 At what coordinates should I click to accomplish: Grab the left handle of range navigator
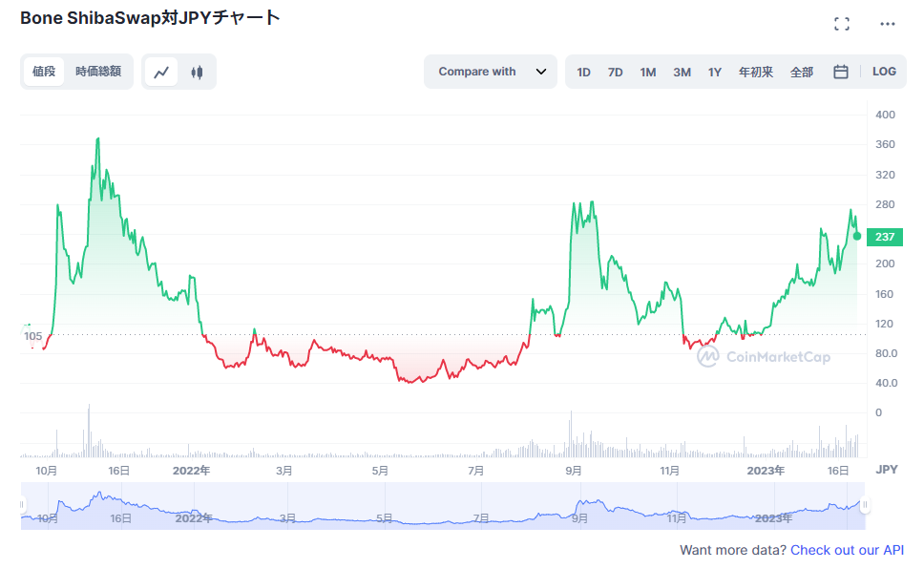[23, 505]
